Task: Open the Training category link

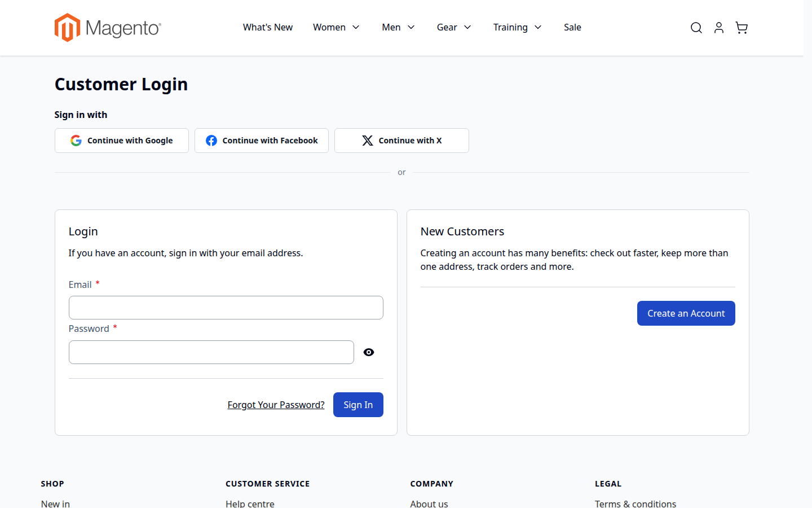Action: click(510, 27)
